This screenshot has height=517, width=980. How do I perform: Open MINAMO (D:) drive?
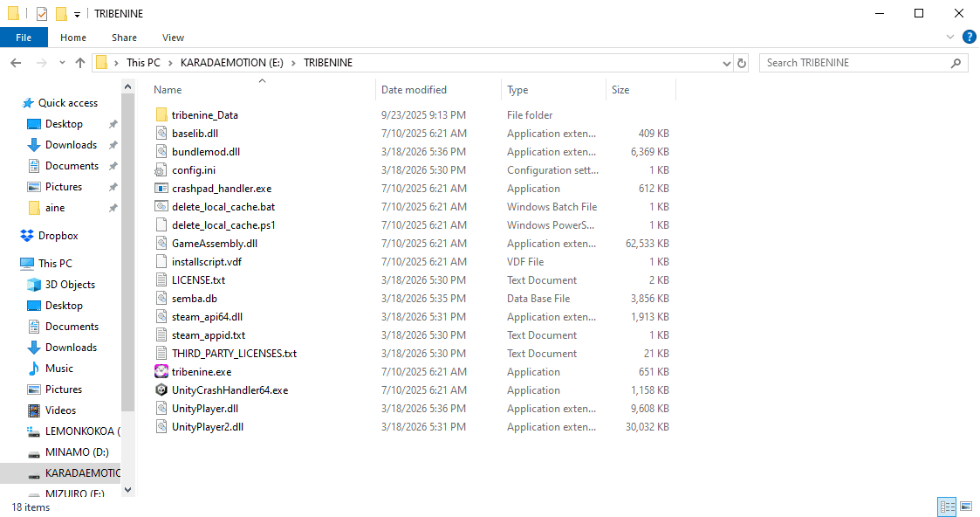pos(77,452)
